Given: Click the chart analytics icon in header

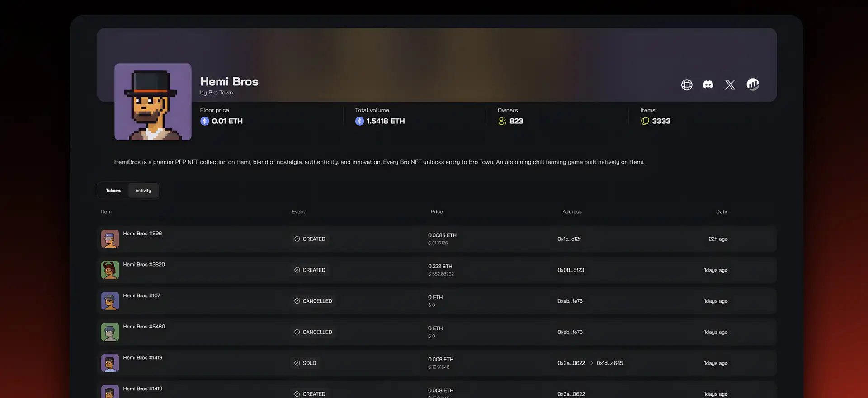Looking at the screenshot, I should pyautogui.click(x=752, y=84).
